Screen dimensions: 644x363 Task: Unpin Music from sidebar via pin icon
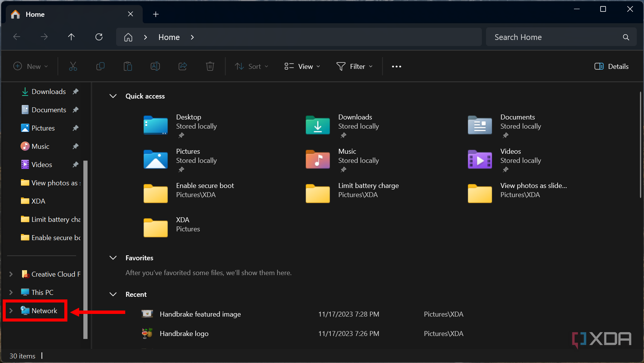point(75,146)
